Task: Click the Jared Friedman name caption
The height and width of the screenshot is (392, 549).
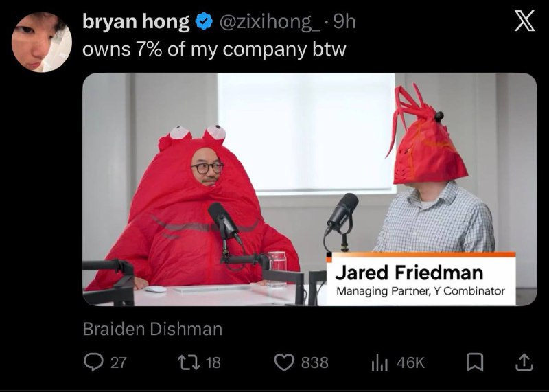Action: pyautogui.click(x=409, y=272)
